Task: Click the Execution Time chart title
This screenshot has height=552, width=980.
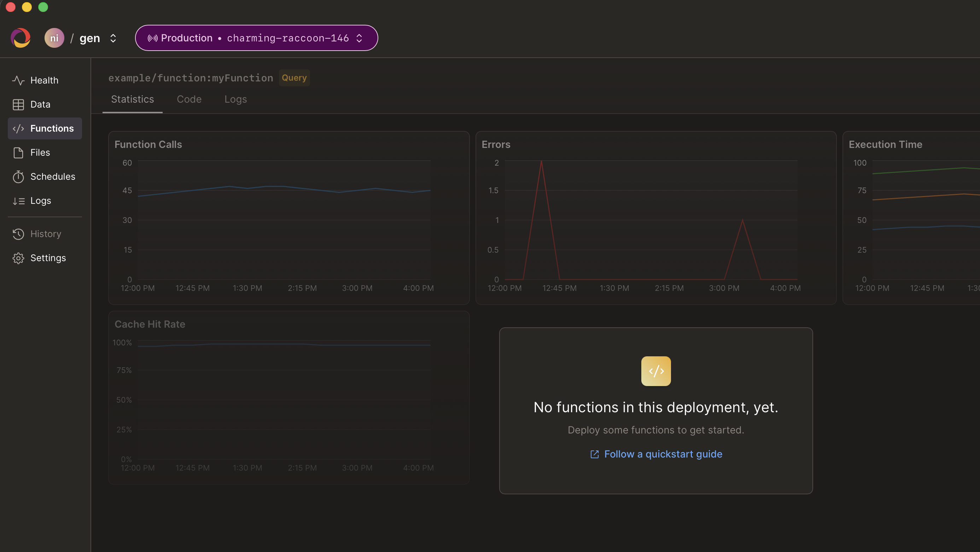Action: 885,144
